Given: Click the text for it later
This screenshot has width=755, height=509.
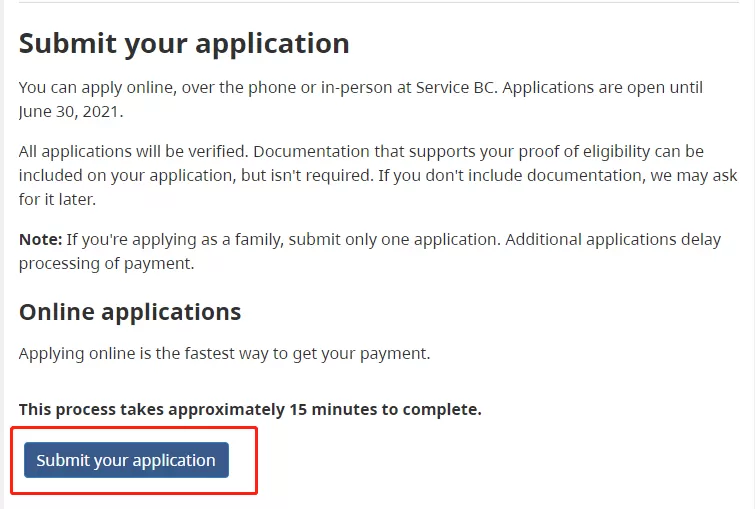Looking at the screenshot, I should click(57, 199).
